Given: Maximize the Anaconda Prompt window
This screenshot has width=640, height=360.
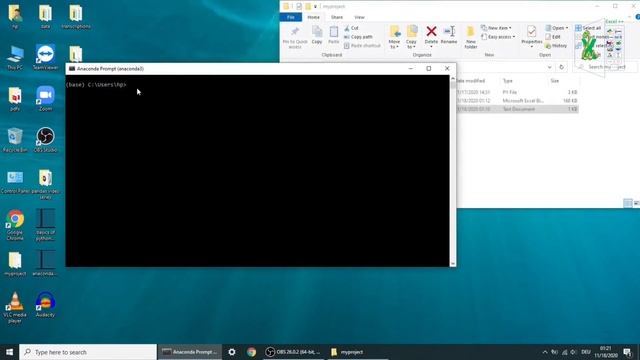Looking at the screenshot, I should point(429,69).
